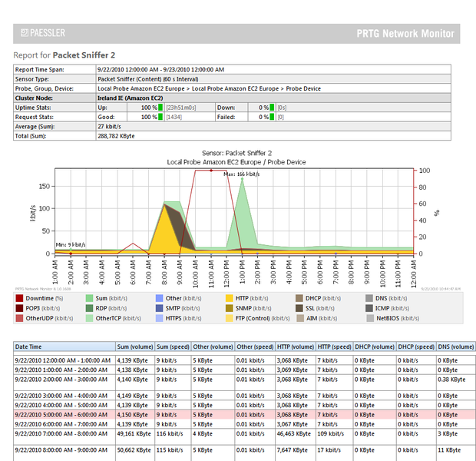Click the Max: 166 kbit/s chart label
This screenshot has height=461, width=476.
[x=241, y=174]
